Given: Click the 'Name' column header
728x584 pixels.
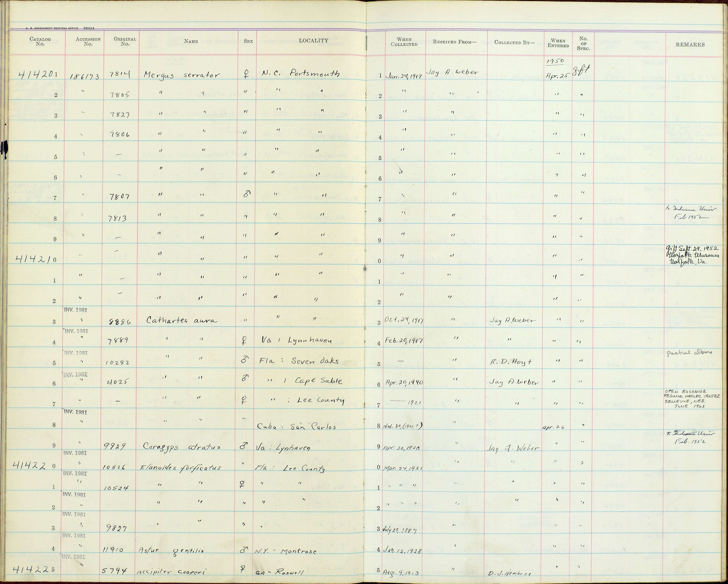Looking at the screenshot, I should click(191, 41).
